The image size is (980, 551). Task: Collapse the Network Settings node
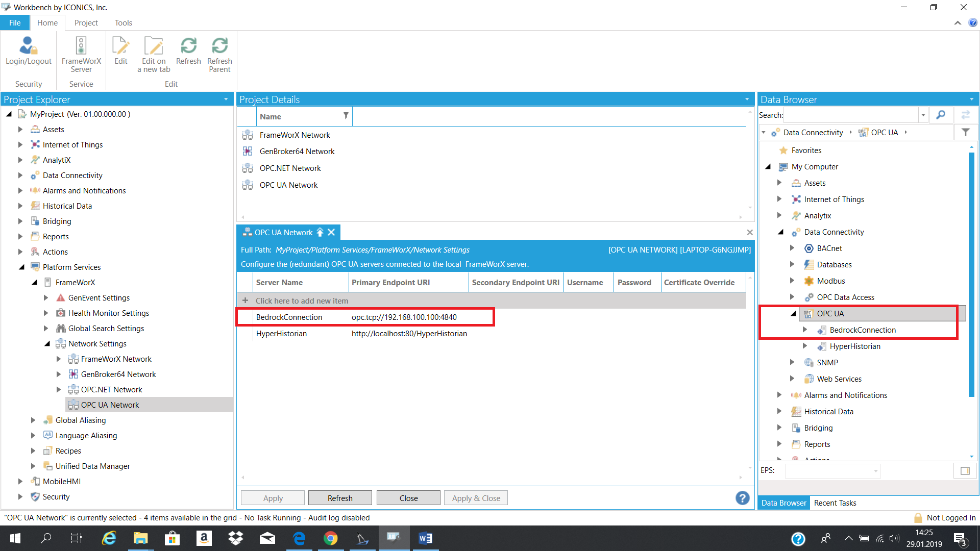(47, 344)
